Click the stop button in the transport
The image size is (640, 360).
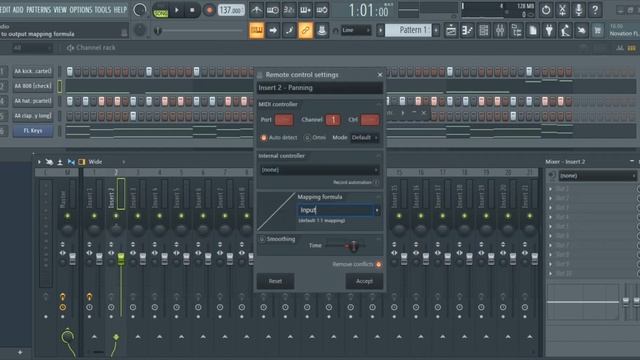click(192, 10)
